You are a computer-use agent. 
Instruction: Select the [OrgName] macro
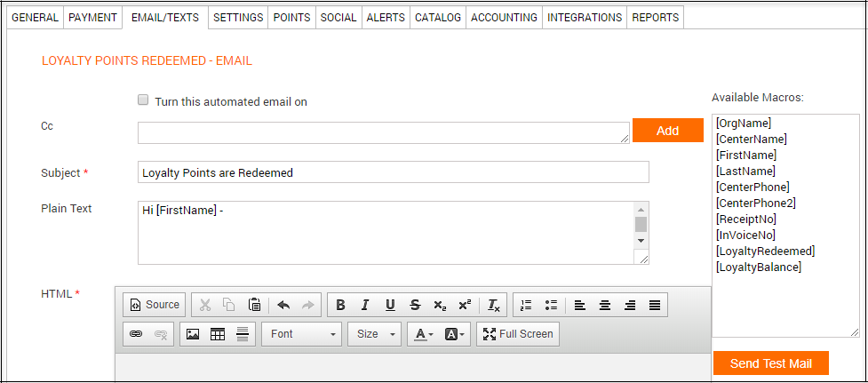743,123
